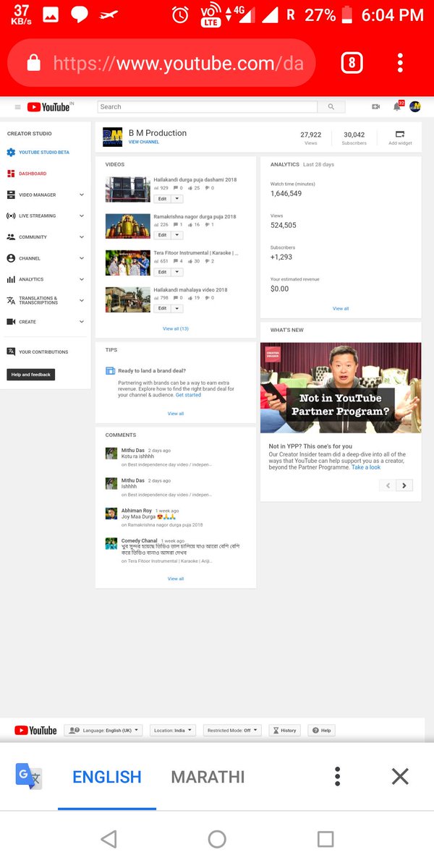Click Edit button for Tera Fitoor Instrumental
Screen dimensions: 434x868
coord(162,272)
